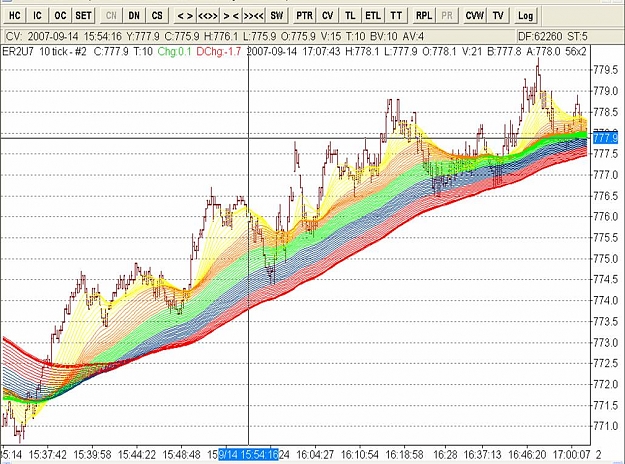This screenshot has width=625, height=464.
Task: Click the HC toolbar button
Action: 14,16
